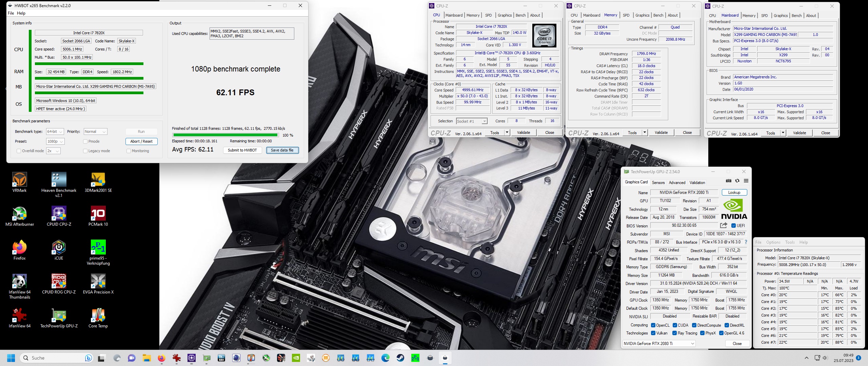Switch to the Sensors tab in GPU-Z
868x366 pixels.
coord(658,183)
